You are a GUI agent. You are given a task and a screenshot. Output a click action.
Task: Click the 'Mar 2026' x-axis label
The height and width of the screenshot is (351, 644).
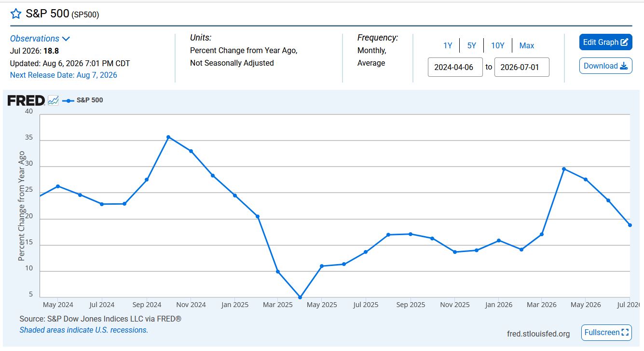[x=542, y=305]
